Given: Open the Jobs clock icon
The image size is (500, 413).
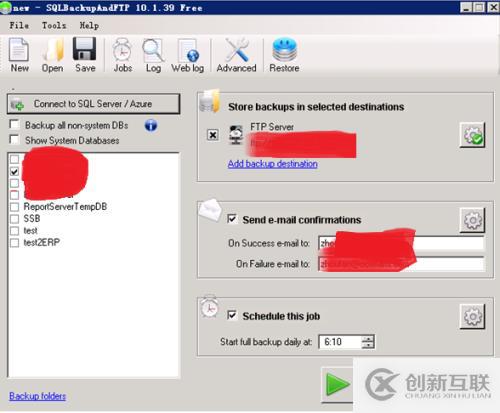Looking at the screenshot, I should click(x=122, y=55).
